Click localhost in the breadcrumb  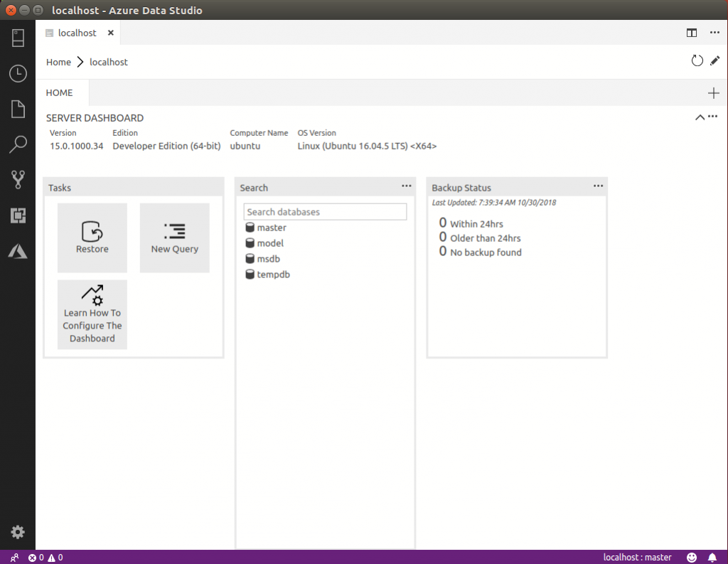(x=109, y=63)
